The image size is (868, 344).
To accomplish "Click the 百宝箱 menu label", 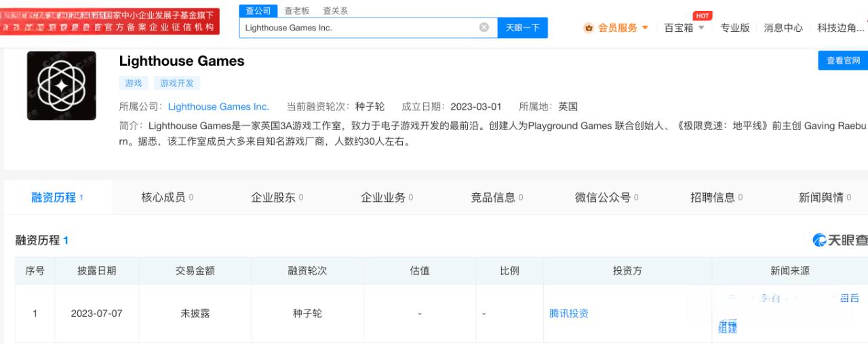I will click(679, 28).
